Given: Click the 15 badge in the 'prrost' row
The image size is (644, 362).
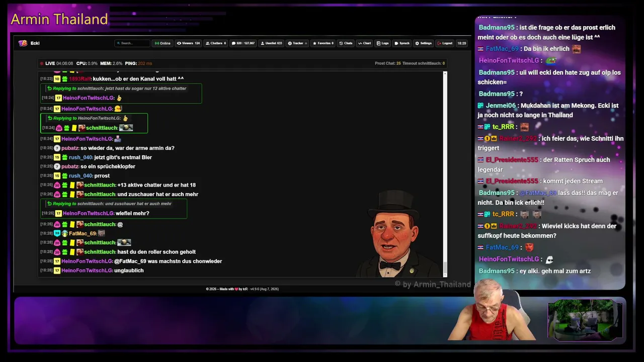Looking at the screenshot, I should [x=57, y=175].
